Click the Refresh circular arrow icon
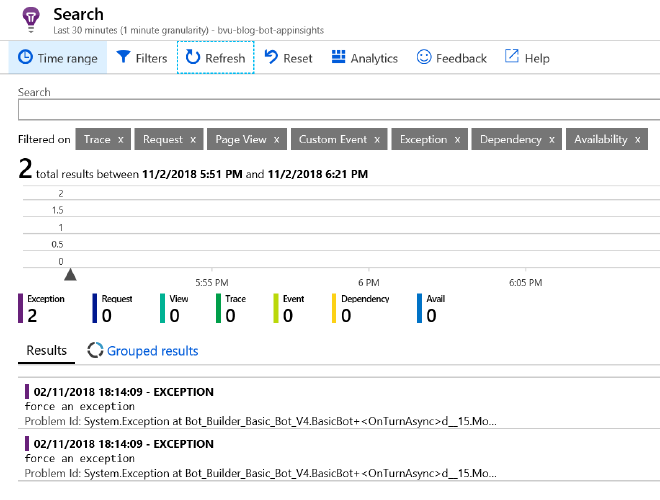Image resolution: width=660 pixels, height=500 pixels. 193,58
